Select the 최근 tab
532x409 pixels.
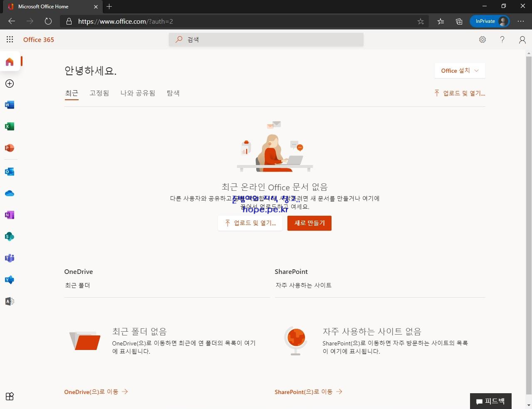[72, 93]
